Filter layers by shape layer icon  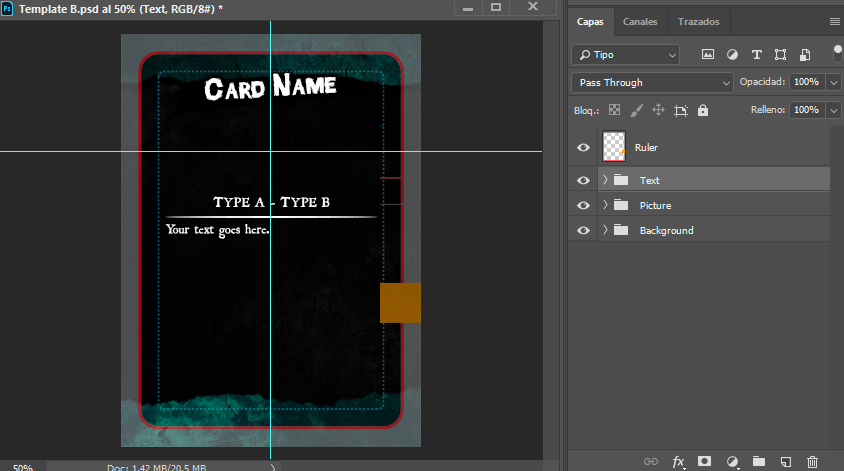click(x=780, y=54)
